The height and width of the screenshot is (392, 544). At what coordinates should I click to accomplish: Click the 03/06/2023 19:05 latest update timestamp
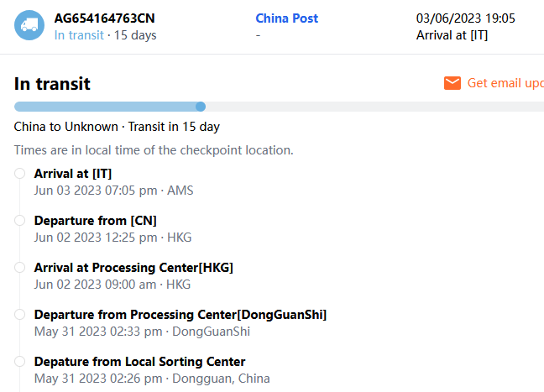(465, 18)
